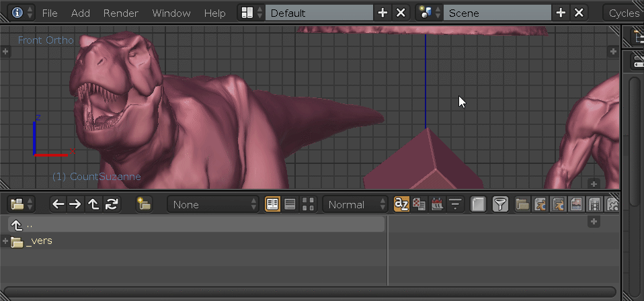644x301 pixels.
Task: Open the Cycles render engine dropdown
Action: click(623, 13)
